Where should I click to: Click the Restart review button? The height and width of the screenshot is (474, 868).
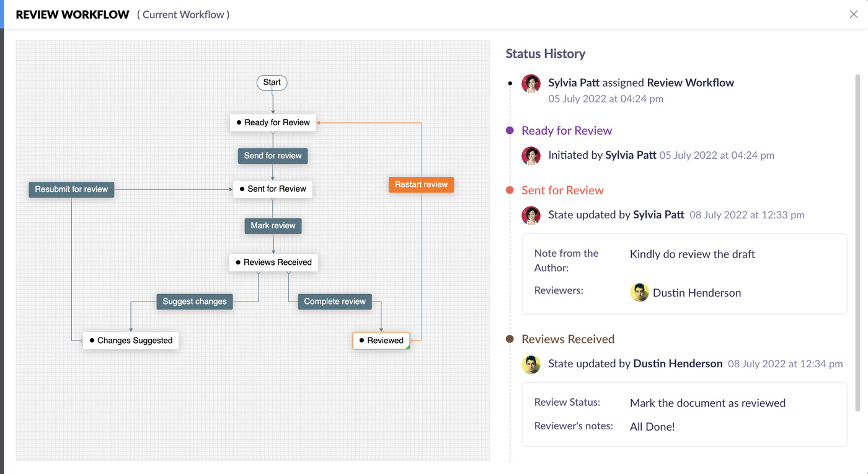pos(421,184)
